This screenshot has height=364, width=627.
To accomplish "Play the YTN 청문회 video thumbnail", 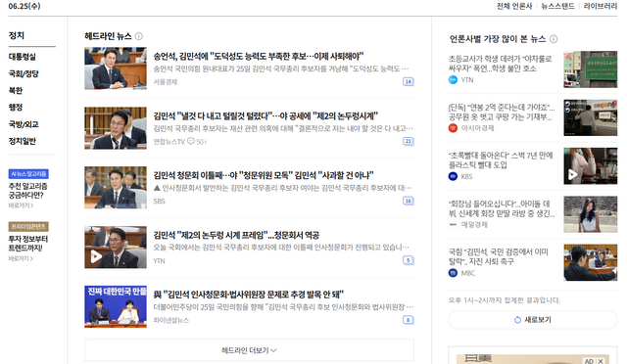I will [116, 248].
